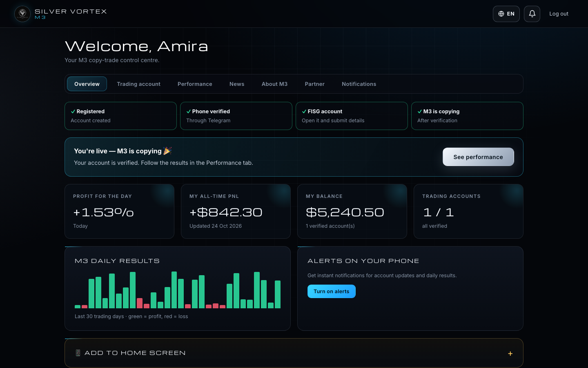Open the EN language selector
Screen dimensions: 588x368
point(506,14)
